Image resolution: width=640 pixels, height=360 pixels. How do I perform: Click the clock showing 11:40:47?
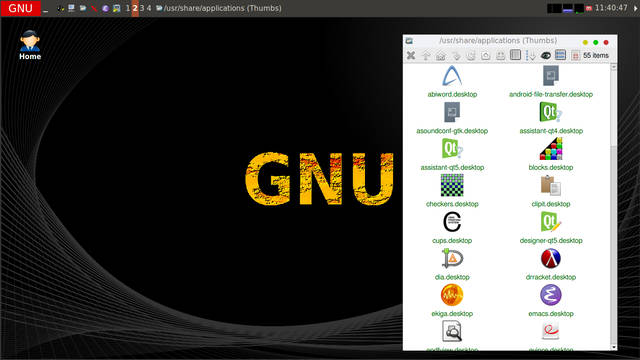(611, 8)
